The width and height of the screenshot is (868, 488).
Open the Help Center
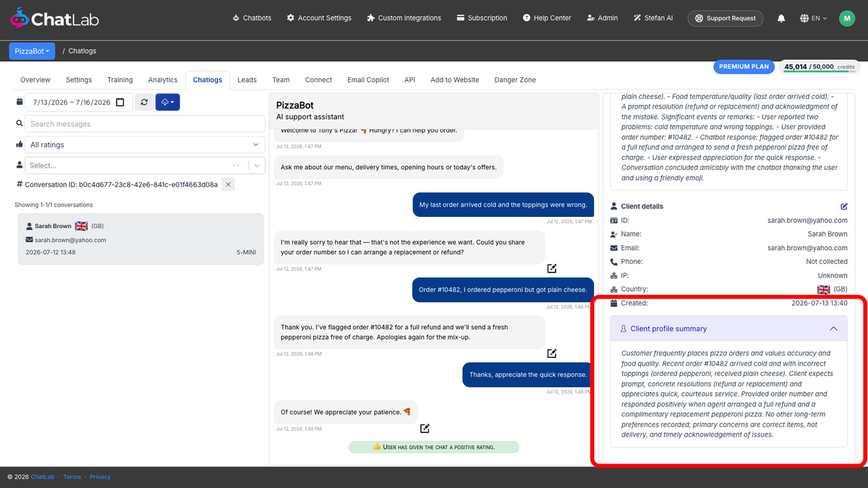[547, 18]
